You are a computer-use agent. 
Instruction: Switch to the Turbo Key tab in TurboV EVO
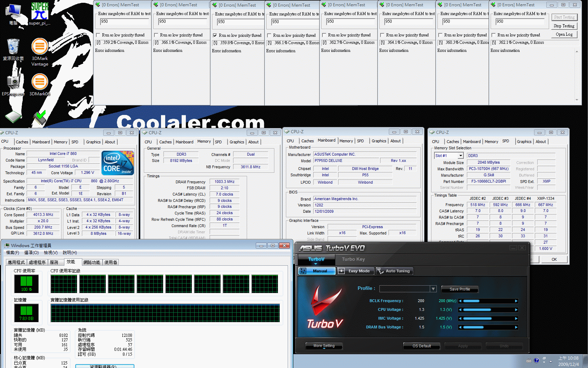(353, 259)
